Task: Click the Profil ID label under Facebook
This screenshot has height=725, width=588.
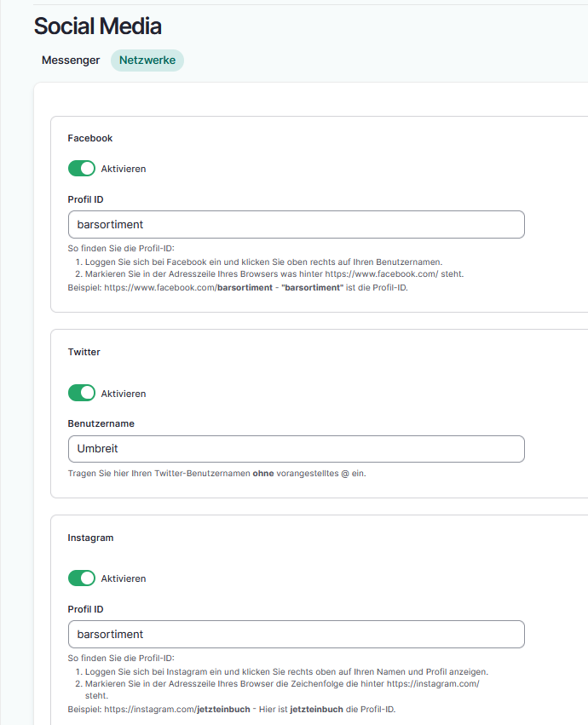Action: (x=85, y=199)
